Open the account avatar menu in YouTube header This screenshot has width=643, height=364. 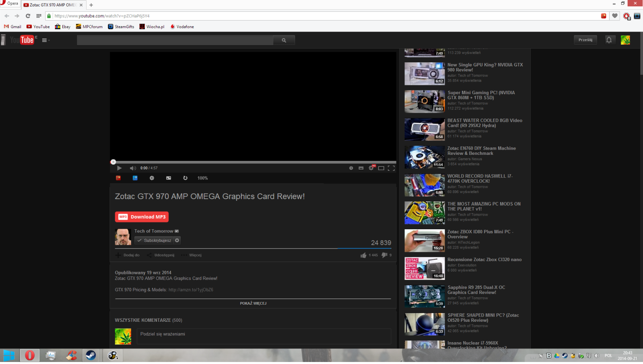(x=625, y=40)
